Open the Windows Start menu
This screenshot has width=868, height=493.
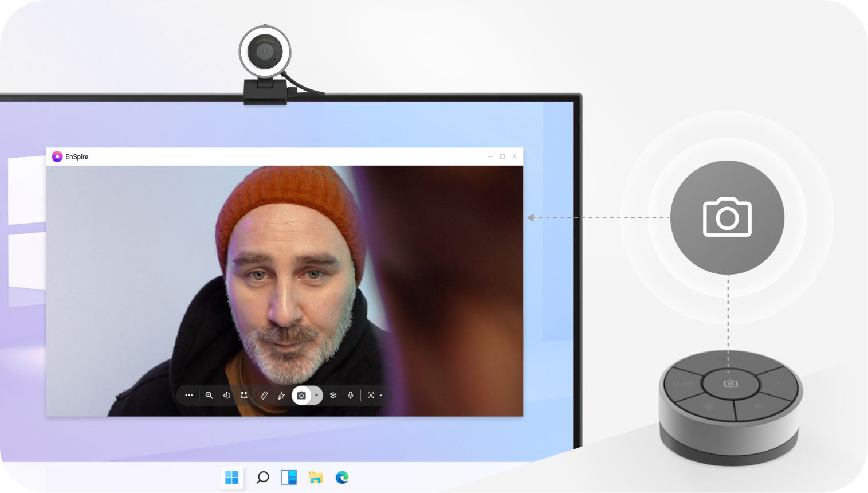232,477
